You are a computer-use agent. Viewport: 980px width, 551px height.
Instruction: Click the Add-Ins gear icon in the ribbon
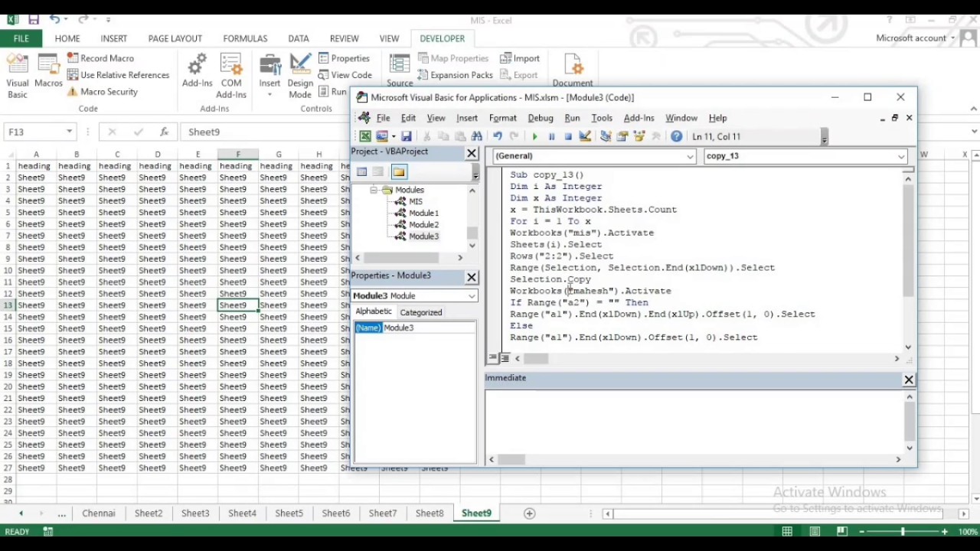click(197, 70)
